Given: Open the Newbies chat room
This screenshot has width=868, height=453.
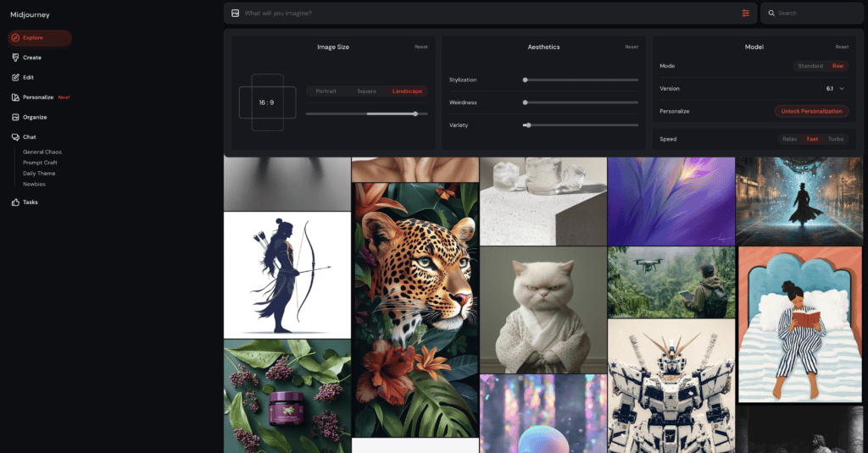Looking at the screenshot, I should [x=34, y=185].
